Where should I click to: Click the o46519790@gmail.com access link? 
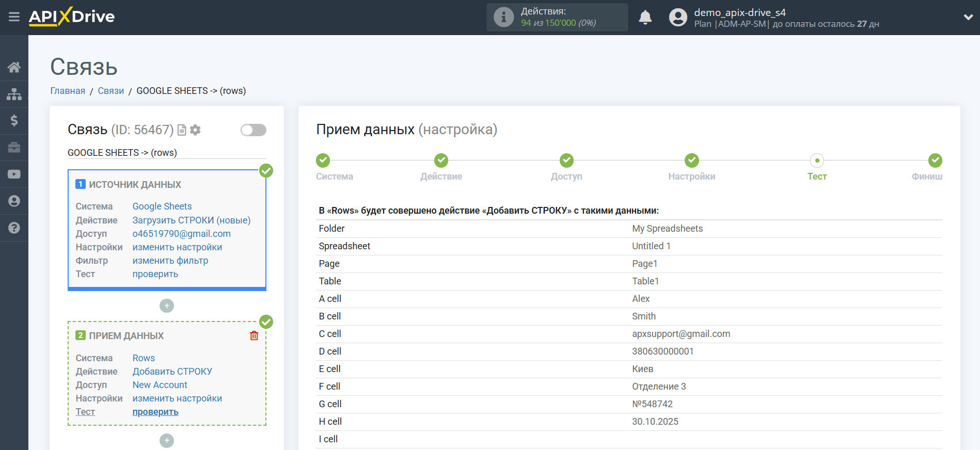pyautogui.click(x=182, y=234)
